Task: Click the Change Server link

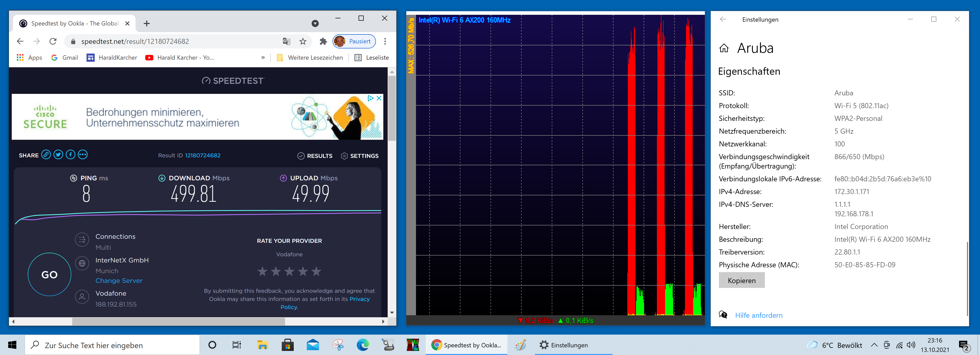Action: [x=119, y=281]
